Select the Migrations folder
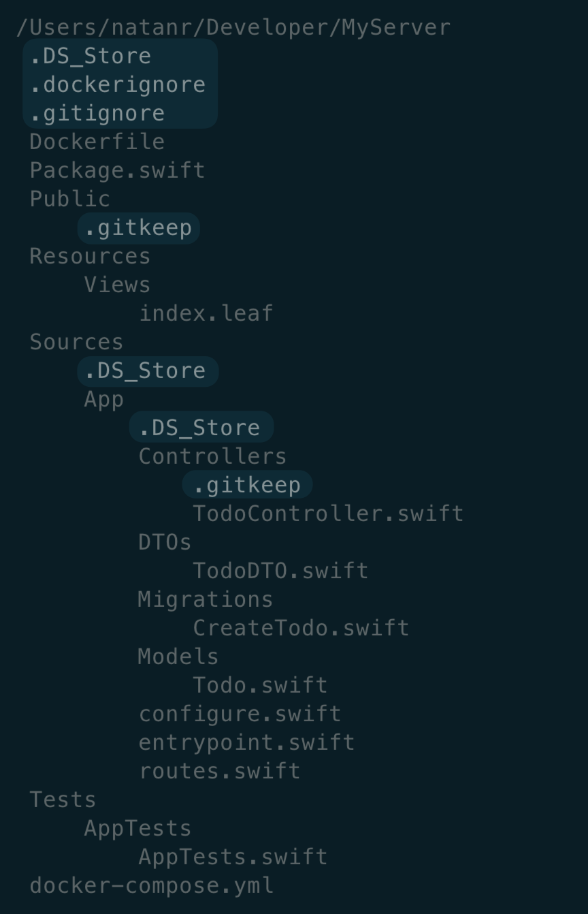This screenshot has width=588, height=914. [x=205, y=599]
